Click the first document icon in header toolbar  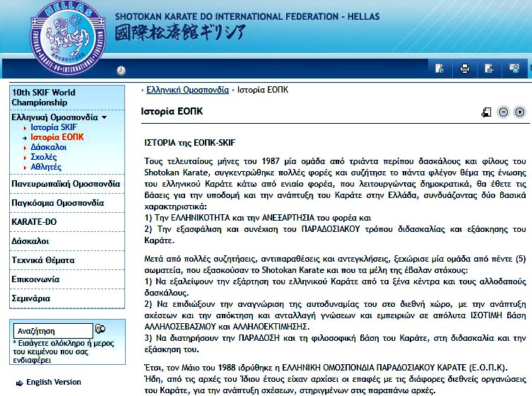[439, 69]
